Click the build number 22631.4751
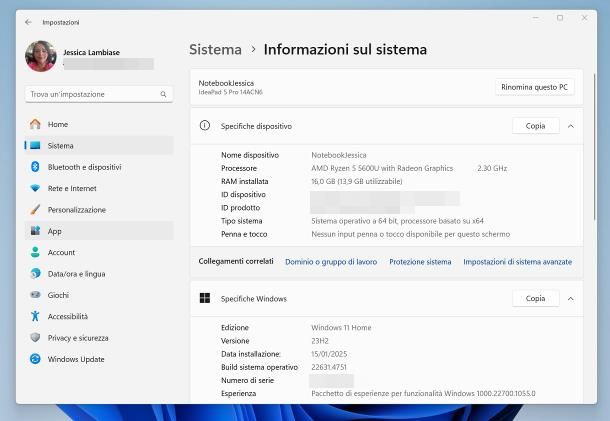This screenshot has width=610, height=421. click(329, 367)
